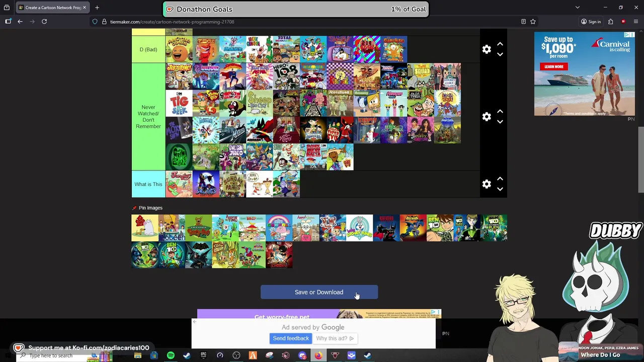644x362 pixels.
Task: Select the Camp Lazlo thumbnail
Action: coord(225,255)
